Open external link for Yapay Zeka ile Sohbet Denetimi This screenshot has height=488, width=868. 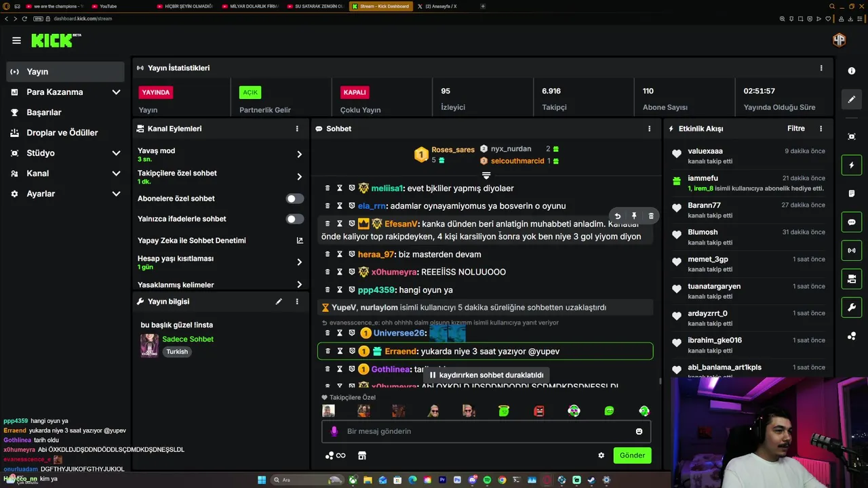[300, 241]
